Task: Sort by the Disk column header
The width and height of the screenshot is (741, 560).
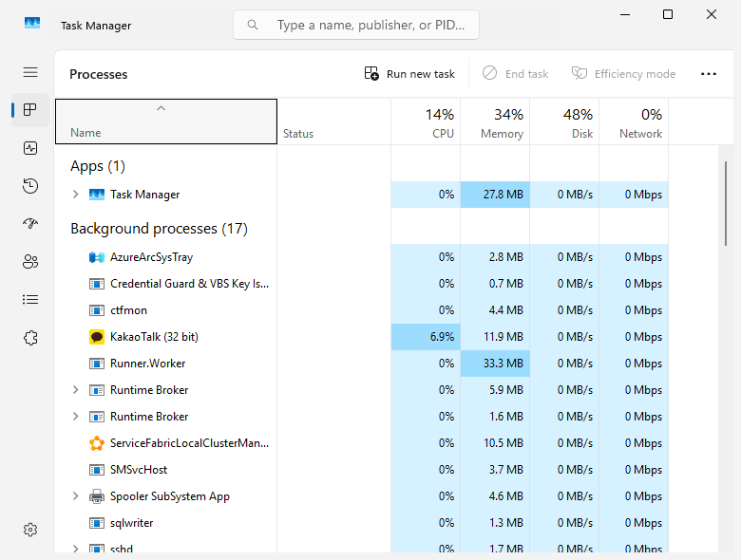Action: pos(564,121)
